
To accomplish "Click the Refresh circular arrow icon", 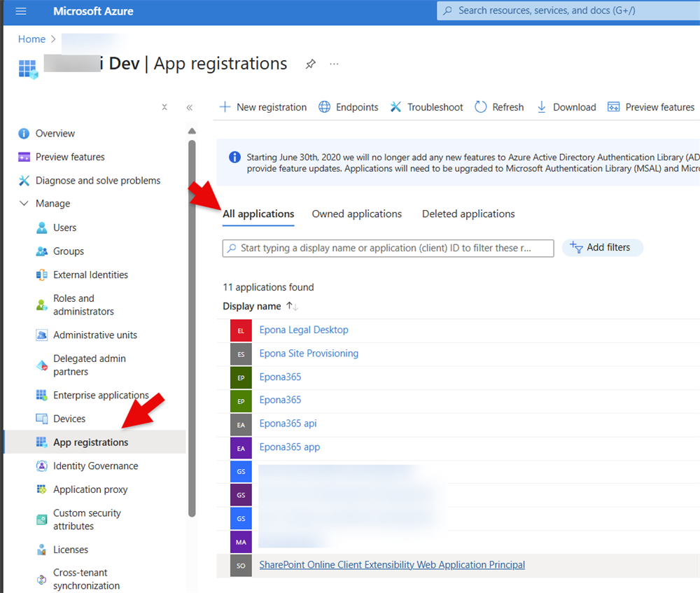I will tap(480, 107).
